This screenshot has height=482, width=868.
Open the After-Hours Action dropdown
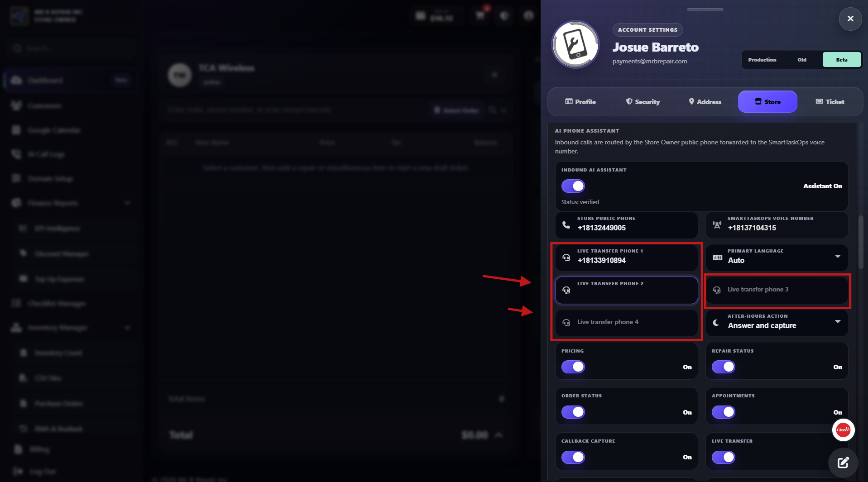(777, 323)
